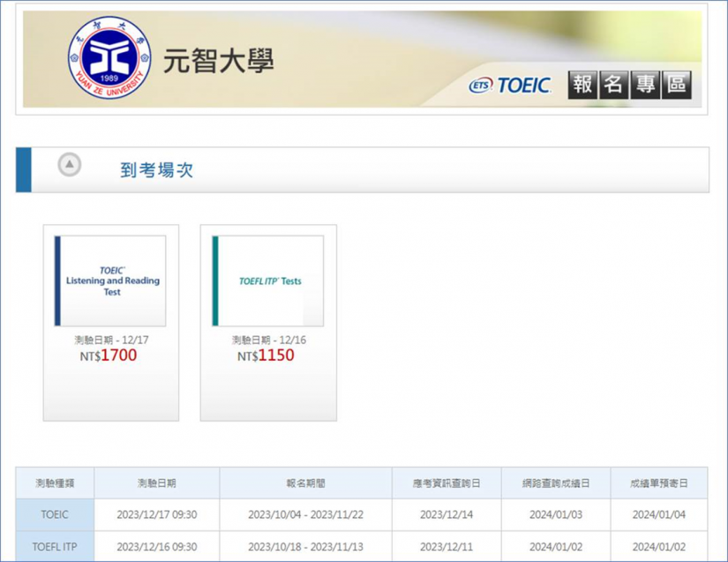The width and height of the screenshot is (728, 562).
Task: Click the ETS TOEIC logo
Action: (510, 86)
